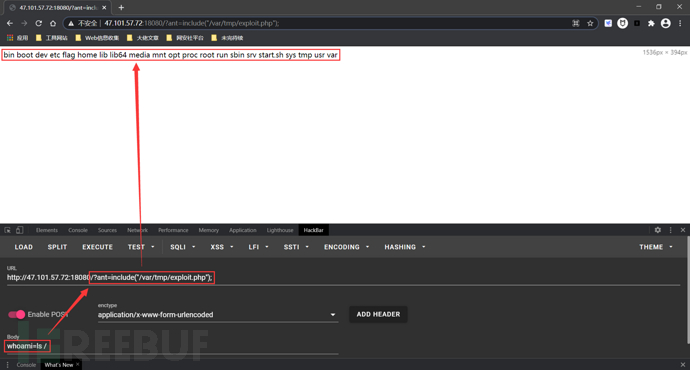Click the round white extension icon

pyautogui.click(x=622, y=23)
